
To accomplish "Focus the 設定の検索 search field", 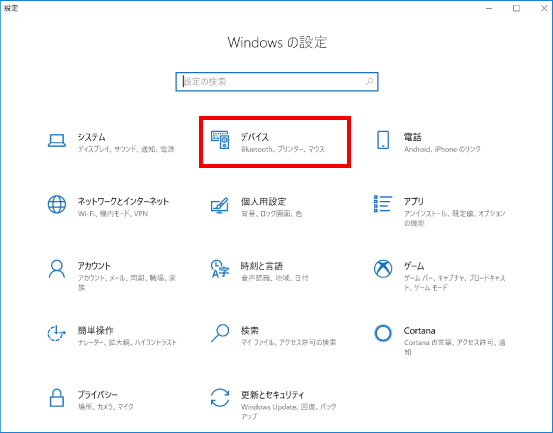I will 277,82.
